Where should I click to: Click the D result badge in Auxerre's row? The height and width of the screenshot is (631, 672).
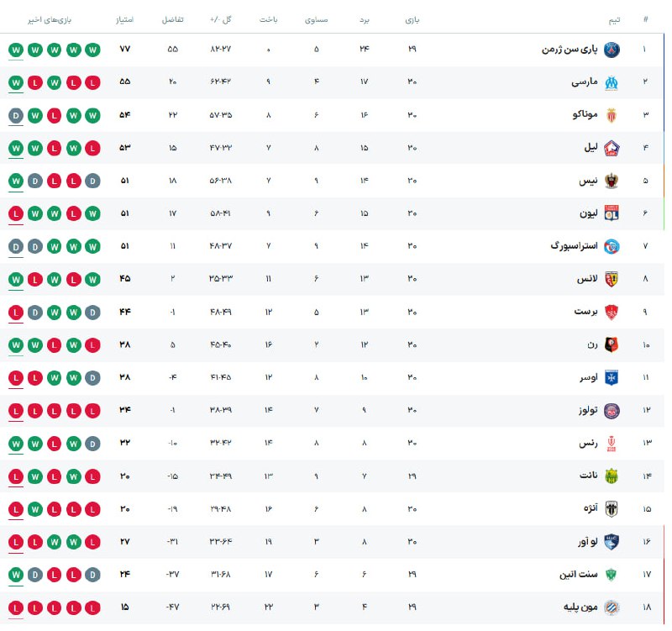pyautogui.click(x=92, y=377)
